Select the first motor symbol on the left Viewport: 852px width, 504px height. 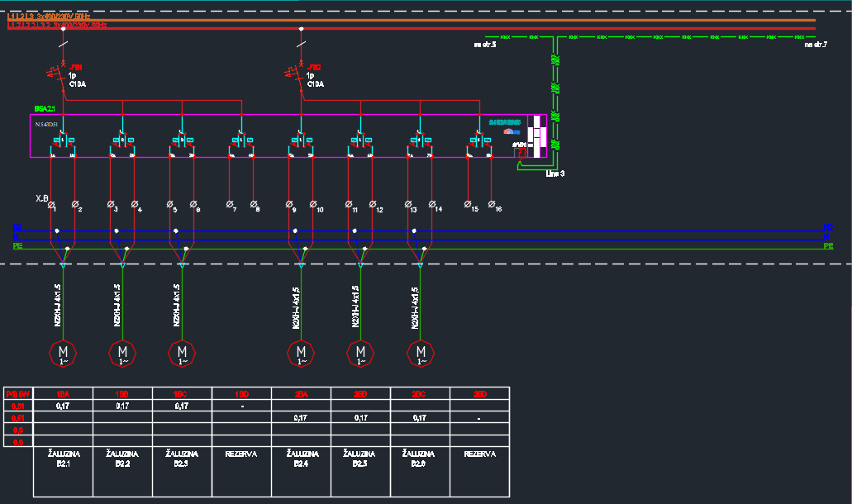pyautogui.click(x=63, y=353)
